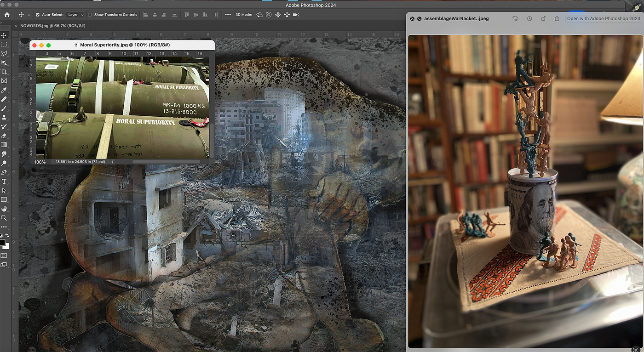
Task: Select the Hand tool
Action: coord(4,209)
